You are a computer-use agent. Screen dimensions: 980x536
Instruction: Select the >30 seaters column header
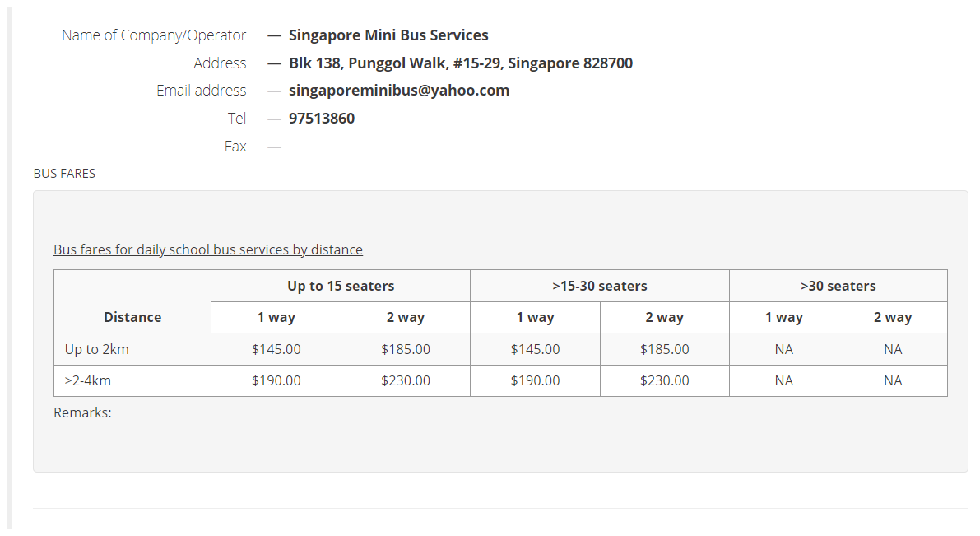pos(838,286)
